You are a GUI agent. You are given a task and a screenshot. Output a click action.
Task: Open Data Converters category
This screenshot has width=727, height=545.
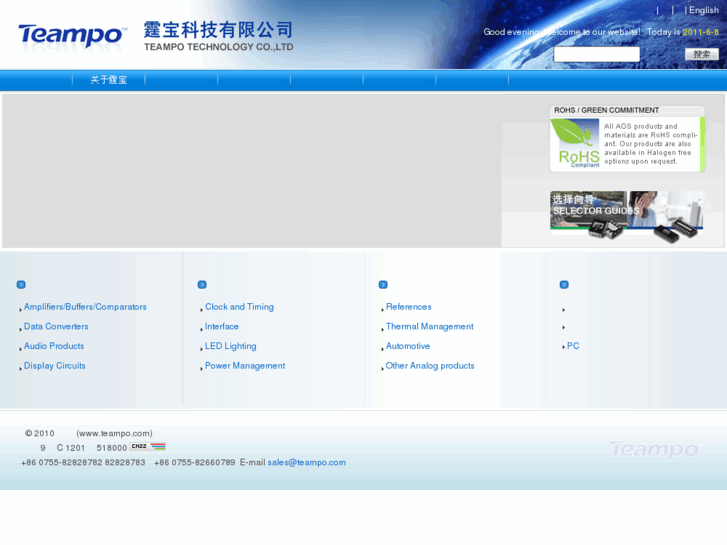click(56, 326)
